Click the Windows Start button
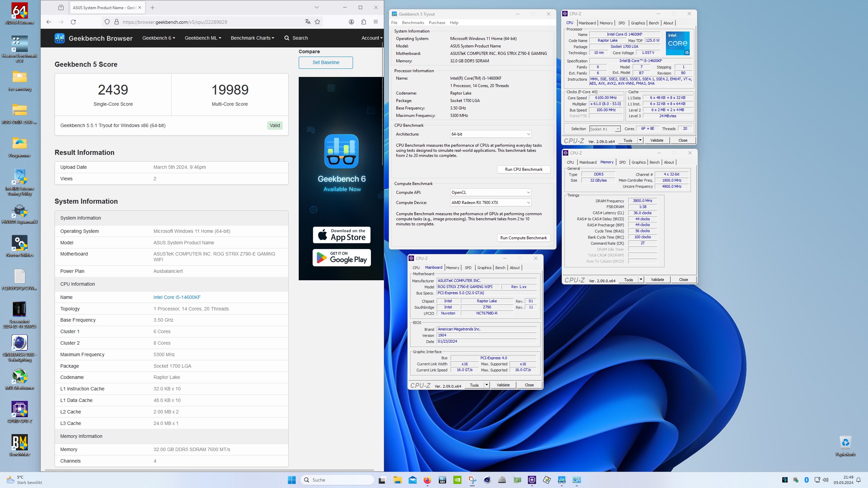Viewport: 868px width, 488px height. click(x=292, y=480)
